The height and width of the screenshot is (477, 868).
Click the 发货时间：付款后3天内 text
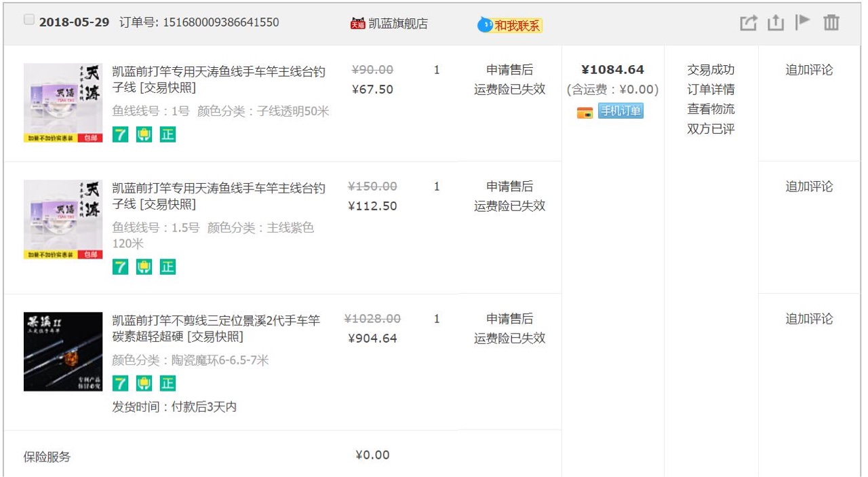click(x=174, y=407)
